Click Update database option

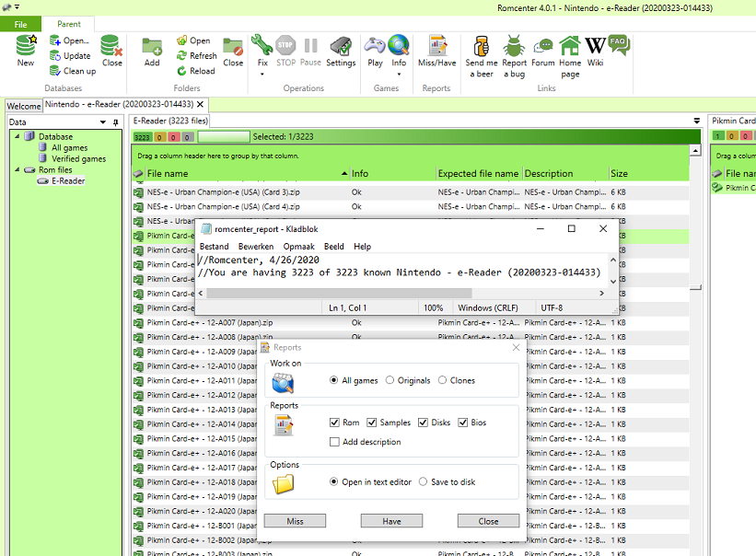coord(70,56)
